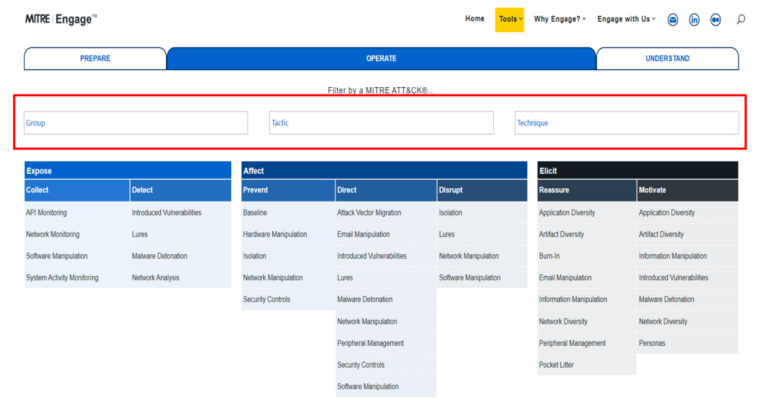Select the Detect approach header
Screen dimensions: 768x416
point(181,190)
